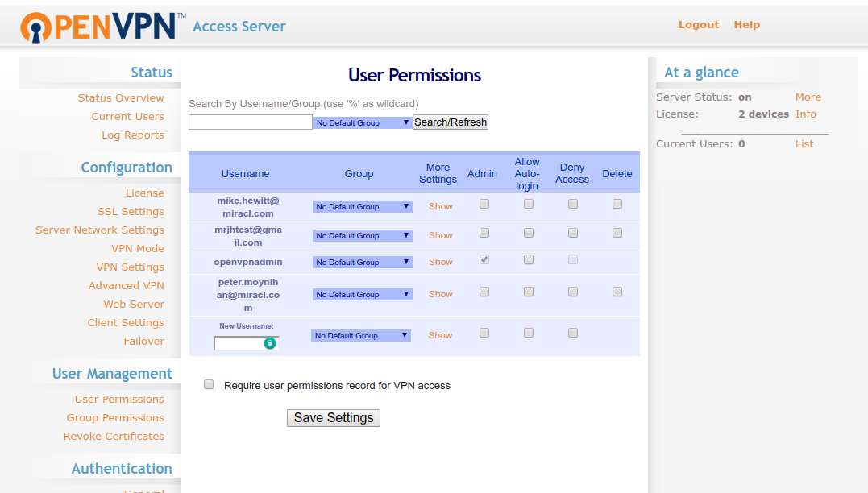Open Web Server settings
The height and width of the screenshot is (493, 868).
(134, 304)
